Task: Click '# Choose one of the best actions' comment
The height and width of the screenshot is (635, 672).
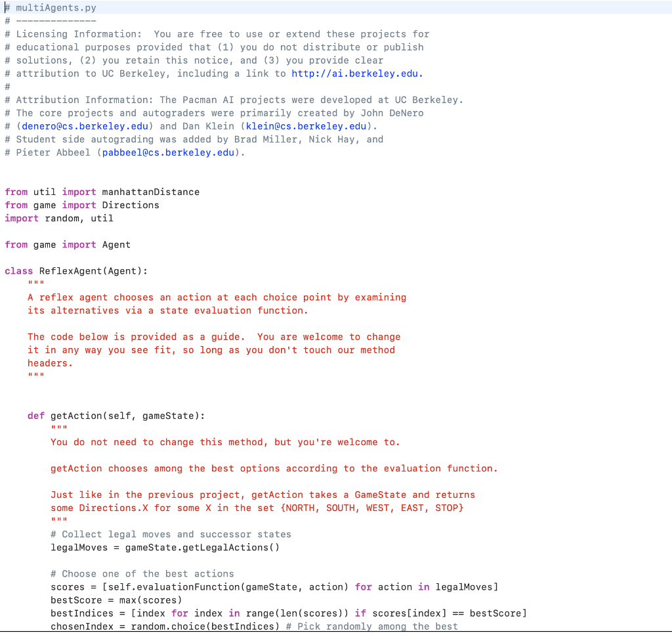Action: (142, 574)
